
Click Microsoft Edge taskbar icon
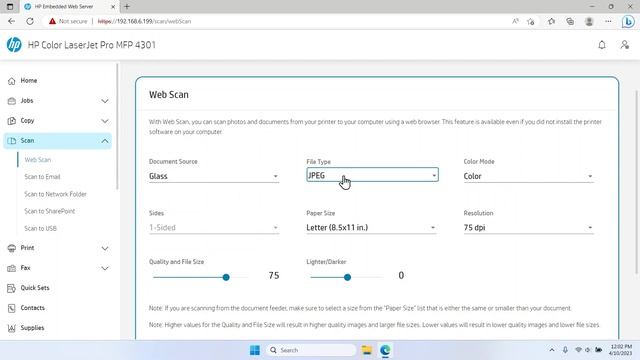385,350
